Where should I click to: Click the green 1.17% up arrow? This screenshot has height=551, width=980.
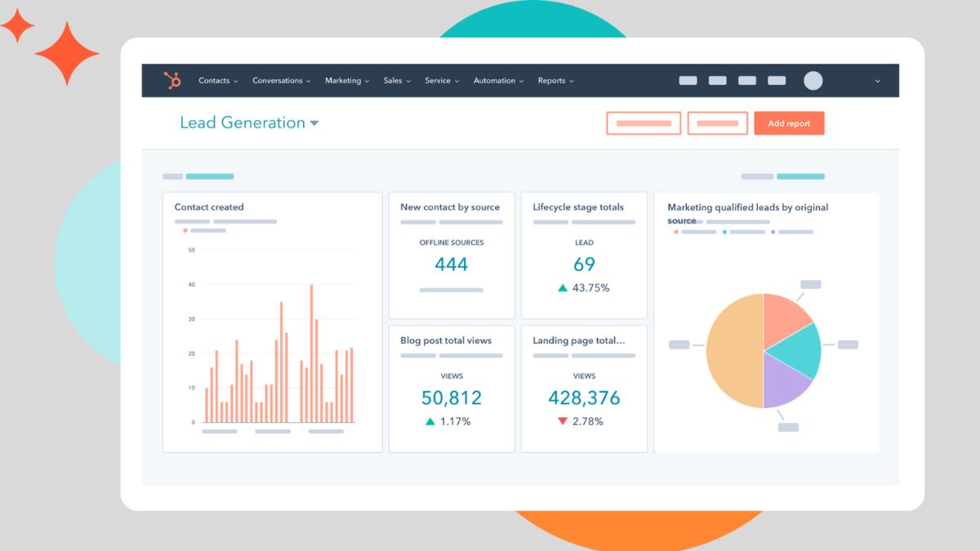tap(430, 422)
